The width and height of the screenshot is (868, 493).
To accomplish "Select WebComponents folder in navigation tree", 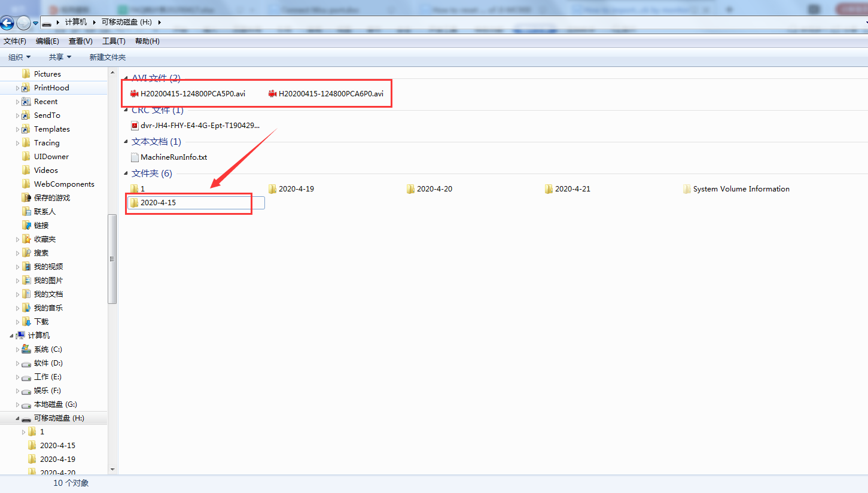I will [64, 184].
